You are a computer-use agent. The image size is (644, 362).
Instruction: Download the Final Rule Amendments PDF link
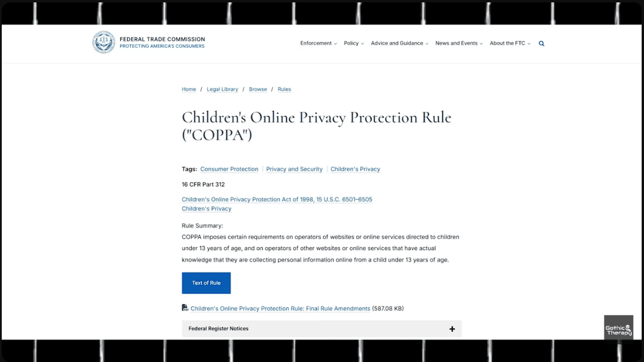pyautogui.click(x=280, y=309)
